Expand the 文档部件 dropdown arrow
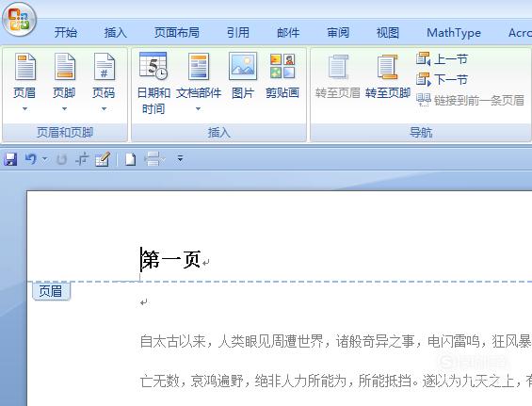Screen dimensions: 532x406 [x=199, y=109]
